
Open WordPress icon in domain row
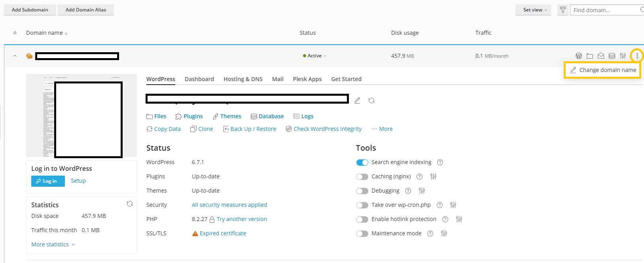[x=579, y=56]
